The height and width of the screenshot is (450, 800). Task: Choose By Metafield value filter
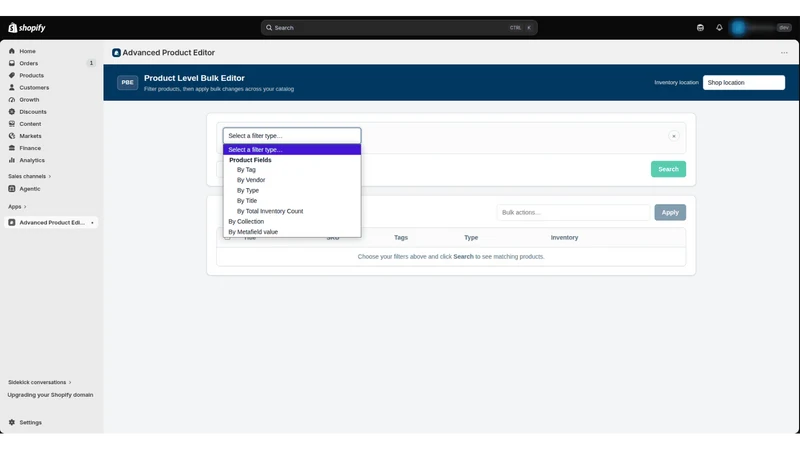tap(253, 232)
